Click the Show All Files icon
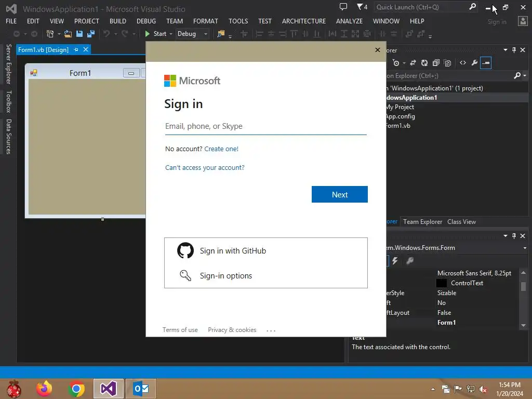Image resolution: width=532 pixels, height=399 pixels. [x=447, y=63]
